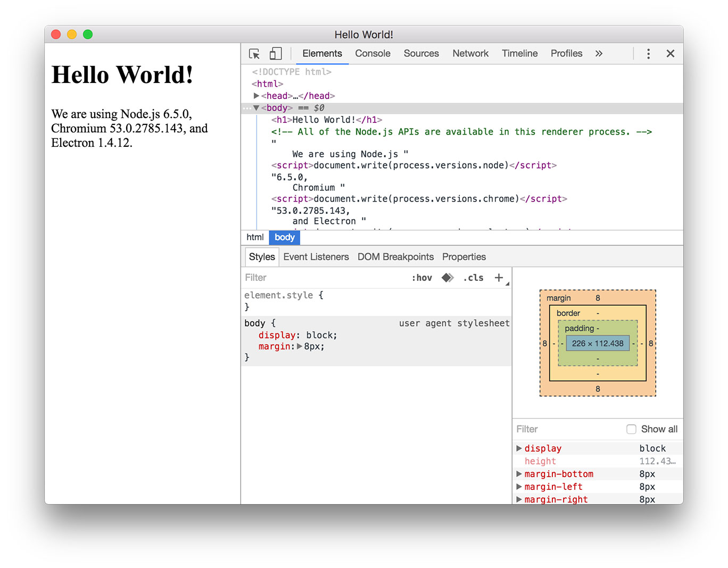Viewport: 728px width, 568px height.
Task: Open the DevTools three-dot customize menu
Action: click(x=648, y=54)
